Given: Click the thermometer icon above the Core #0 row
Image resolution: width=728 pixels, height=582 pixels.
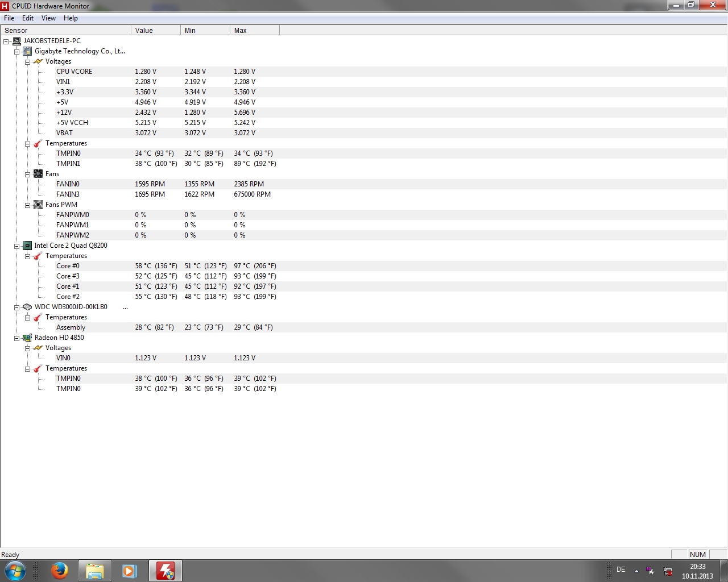Looking at the screenshot, I should click(x=38, y=256).
